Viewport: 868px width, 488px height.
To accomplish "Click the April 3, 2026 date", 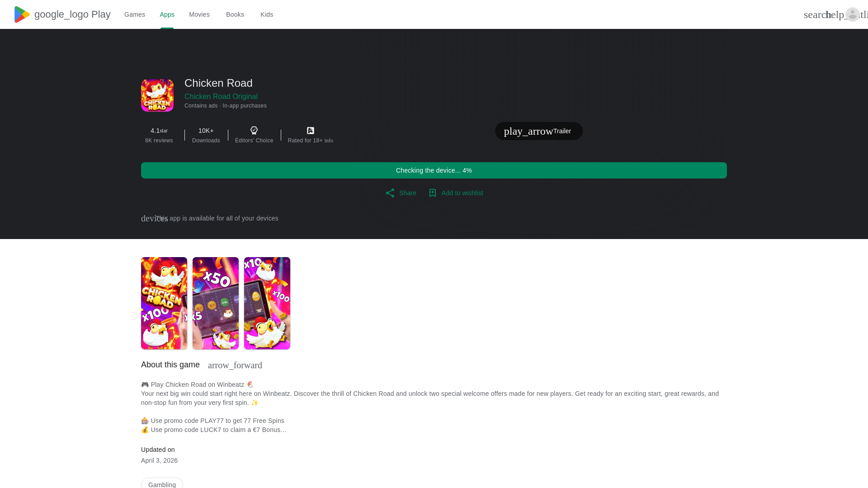I will click(x=159, y=460).
